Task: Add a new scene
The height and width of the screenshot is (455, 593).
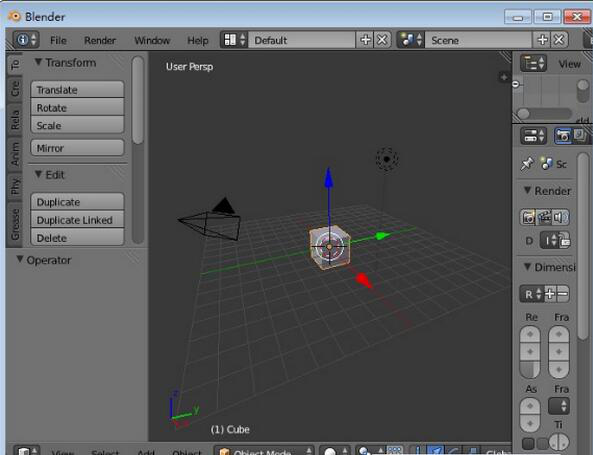Action: click(542, 40)
